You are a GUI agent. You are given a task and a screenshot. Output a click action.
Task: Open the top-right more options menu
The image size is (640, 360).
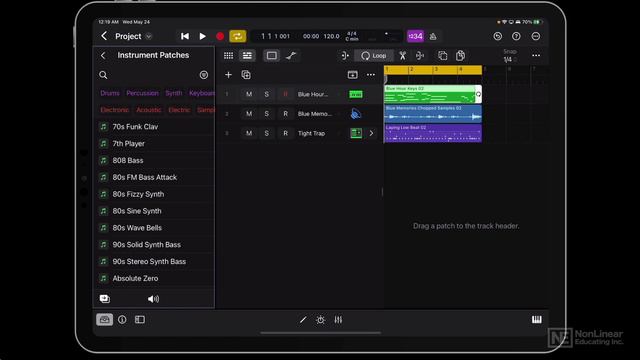coord(536,36)
